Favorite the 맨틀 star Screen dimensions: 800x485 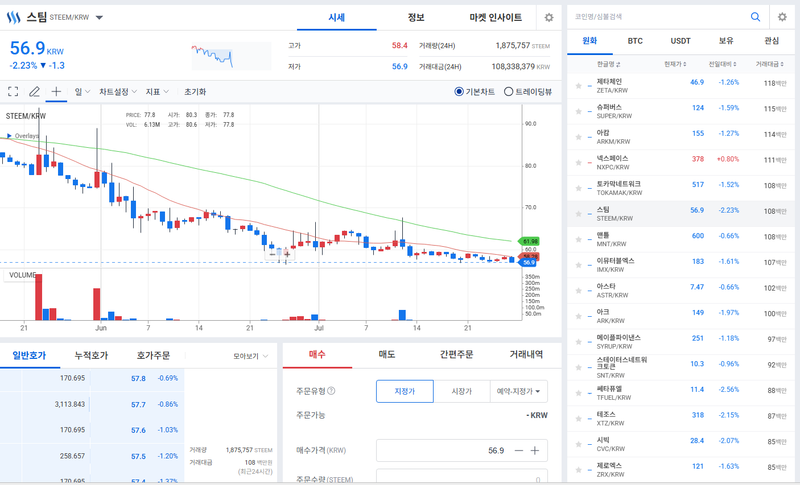click(579, 239)
